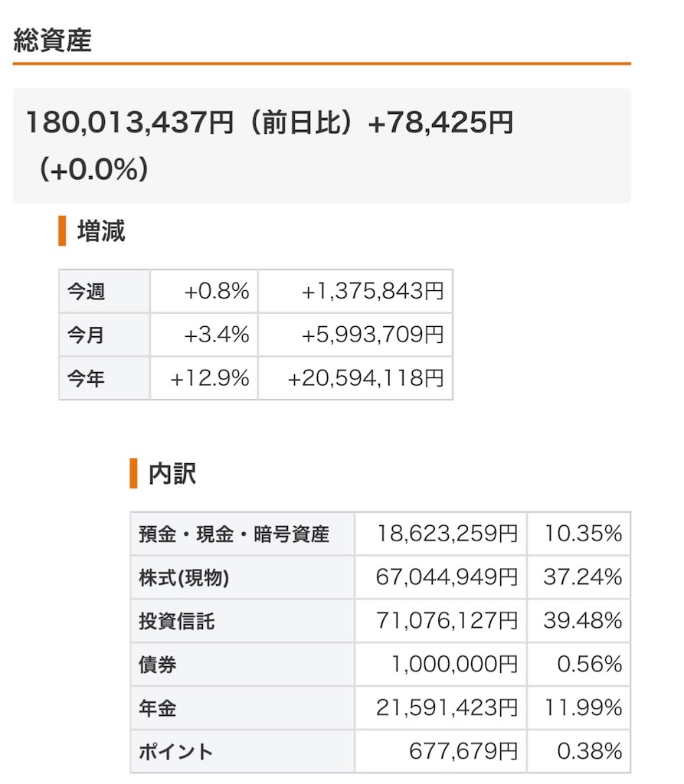Click the 71,076,127円 investment trust amount

pyautogui.click(x=447, y=621)
